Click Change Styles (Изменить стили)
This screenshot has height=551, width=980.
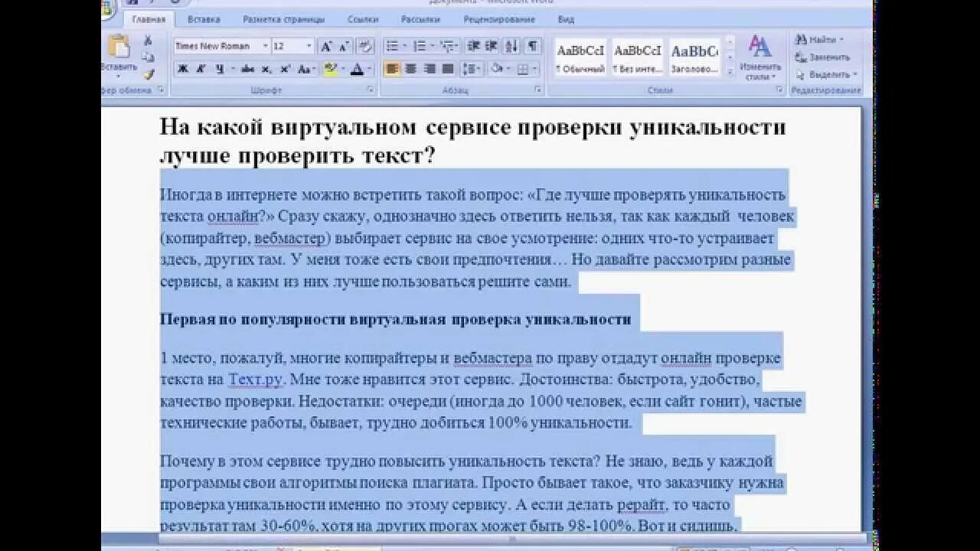pyautogui.click(x=759, y=57)
